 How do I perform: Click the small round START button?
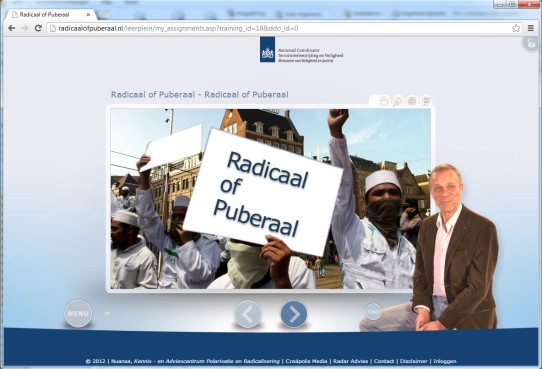(373, 312)
